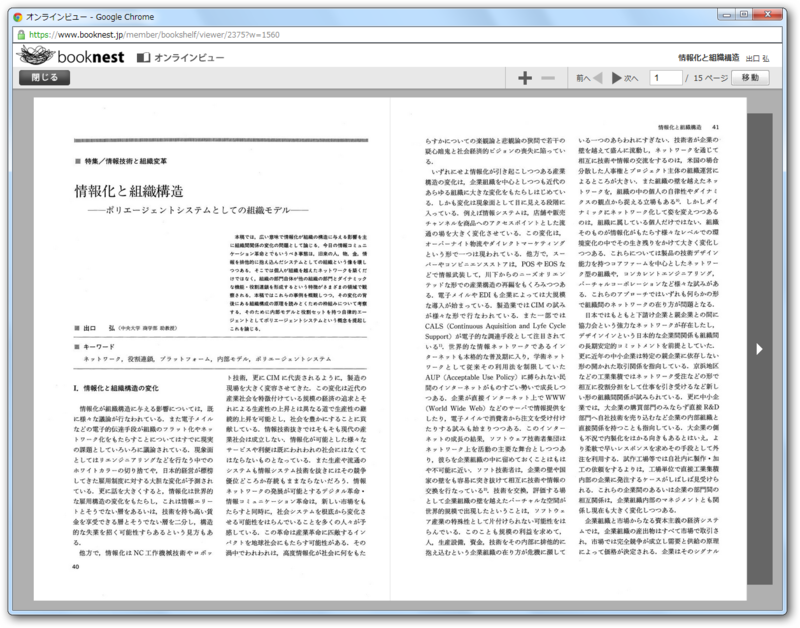Zoom out with the minus icon
The height and width of the screenshot is (628, 800).
[548, 78]
